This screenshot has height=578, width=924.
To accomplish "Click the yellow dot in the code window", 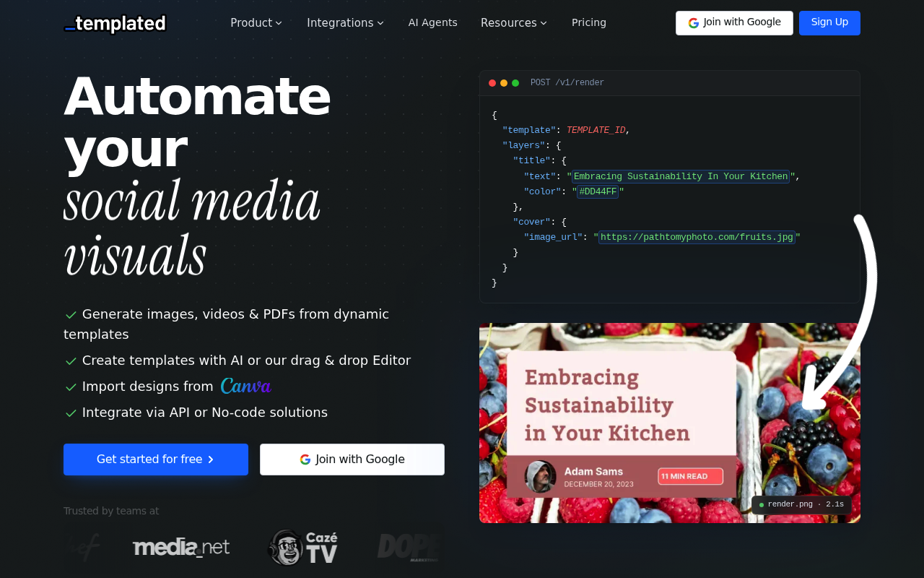I will [504, 83].
